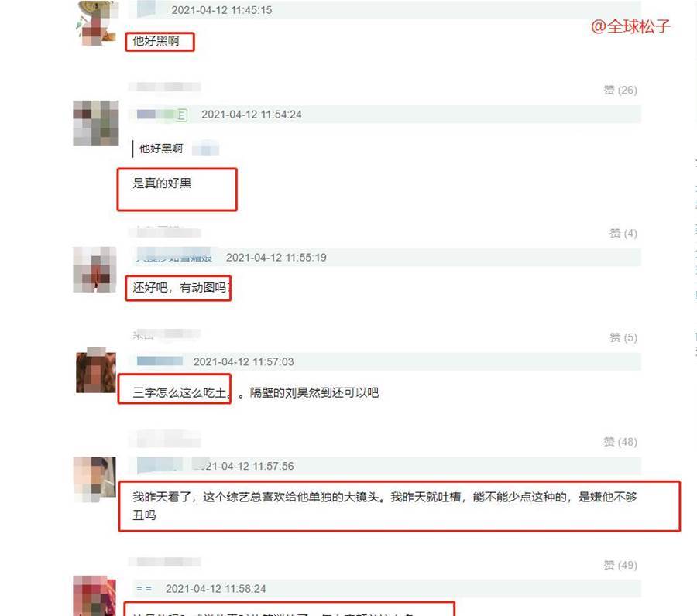
Task: Click the blurred username beside 11:57:03
Action: pos(160,361)
